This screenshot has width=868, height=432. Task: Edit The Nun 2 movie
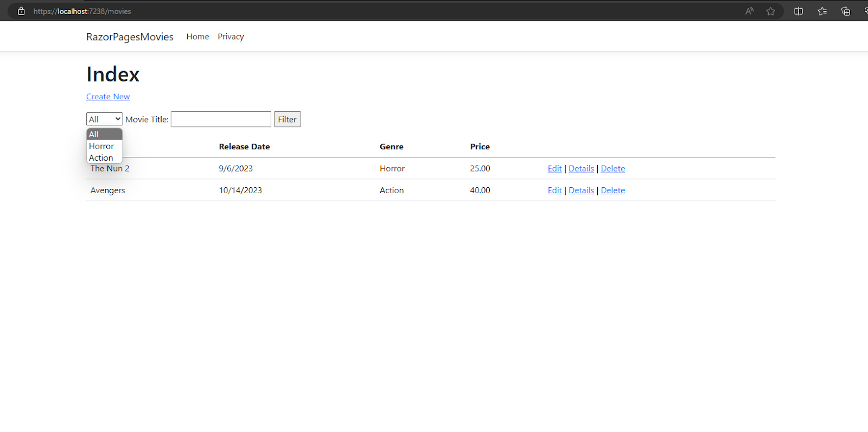[x=554, y=168]
